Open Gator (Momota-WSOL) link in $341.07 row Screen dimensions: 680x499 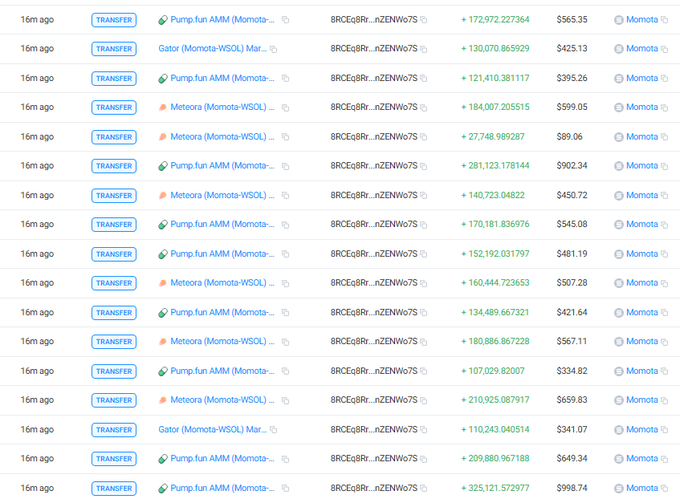click(x=212, y=429)
